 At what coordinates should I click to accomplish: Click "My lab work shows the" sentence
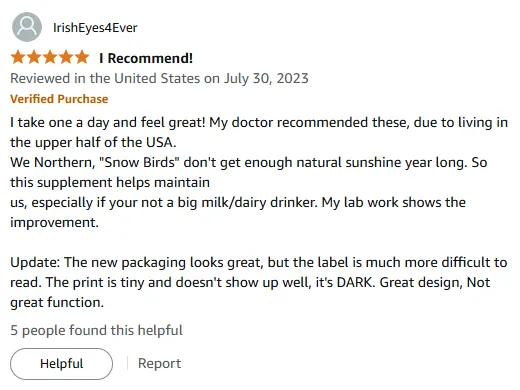[393, 202]
